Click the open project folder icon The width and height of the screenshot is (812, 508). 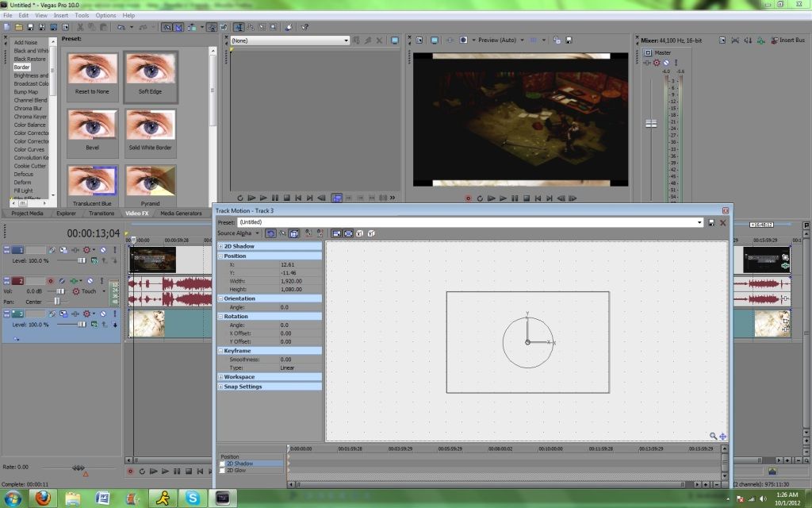19,27
